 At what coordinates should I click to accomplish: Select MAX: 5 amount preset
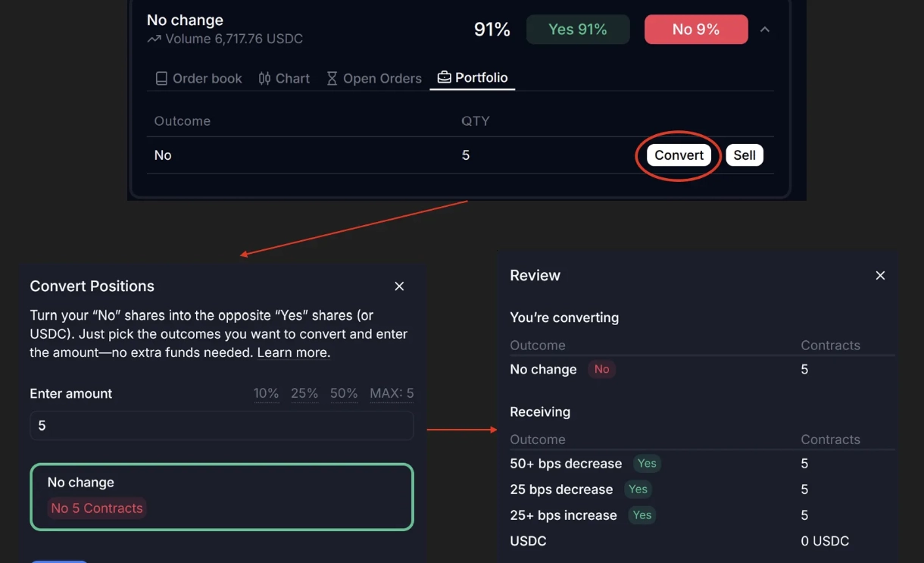tap(391, 393)
